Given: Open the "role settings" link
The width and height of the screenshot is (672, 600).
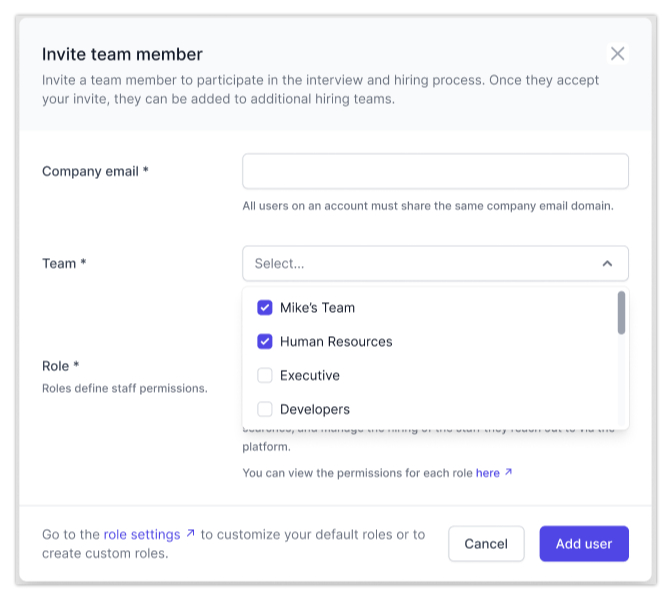Looking at the screenshot, I should 141,535.
